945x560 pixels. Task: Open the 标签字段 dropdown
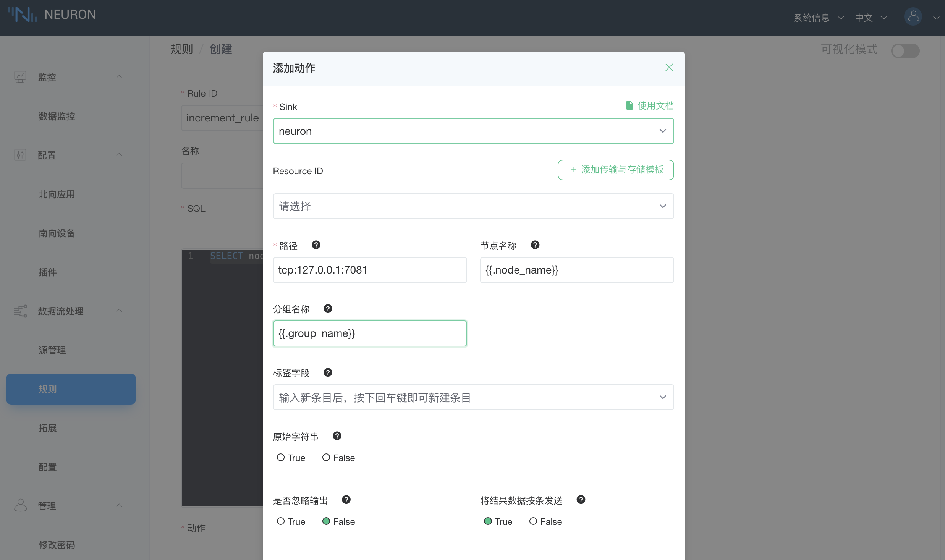pyautogui.click(x=473, y=397)
